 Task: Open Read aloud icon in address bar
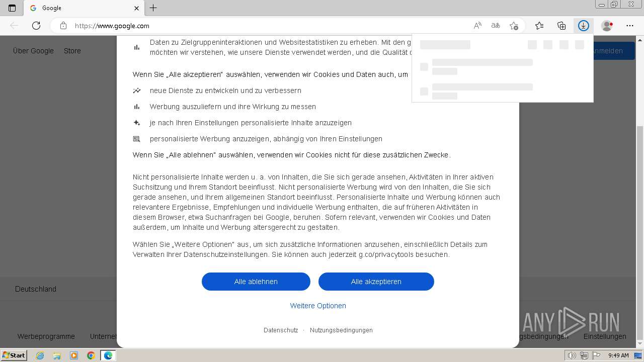tap(477, 26)
